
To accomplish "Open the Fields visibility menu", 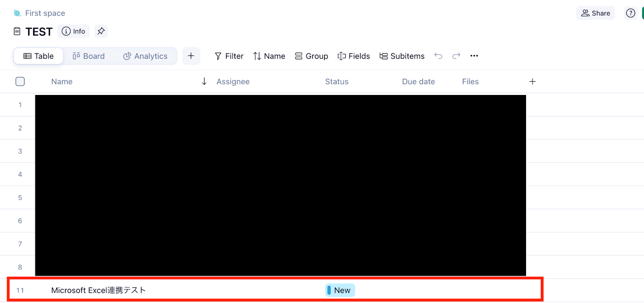I will pos(354,56).
